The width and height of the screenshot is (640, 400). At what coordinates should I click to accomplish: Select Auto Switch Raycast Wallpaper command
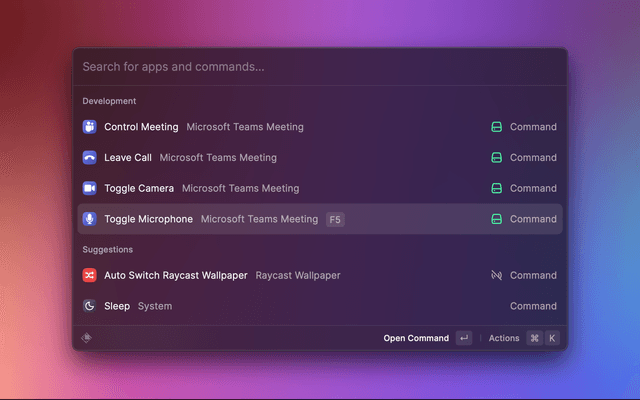[300, 275]
